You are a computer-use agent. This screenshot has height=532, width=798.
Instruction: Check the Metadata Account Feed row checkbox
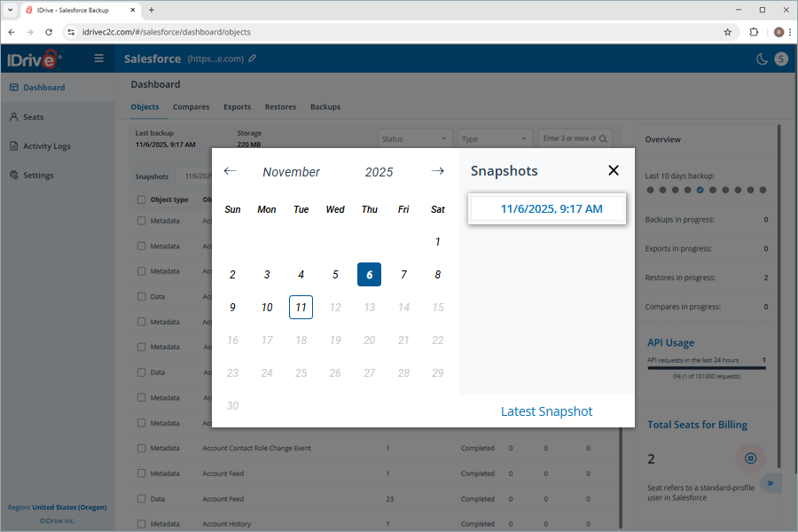click(142, 473)
